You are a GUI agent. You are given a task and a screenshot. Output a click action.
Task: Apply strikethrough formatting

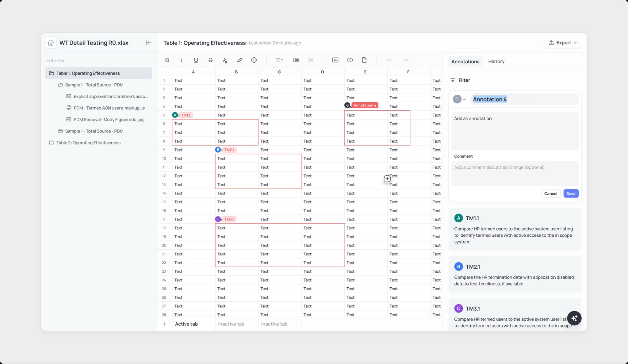210,60
